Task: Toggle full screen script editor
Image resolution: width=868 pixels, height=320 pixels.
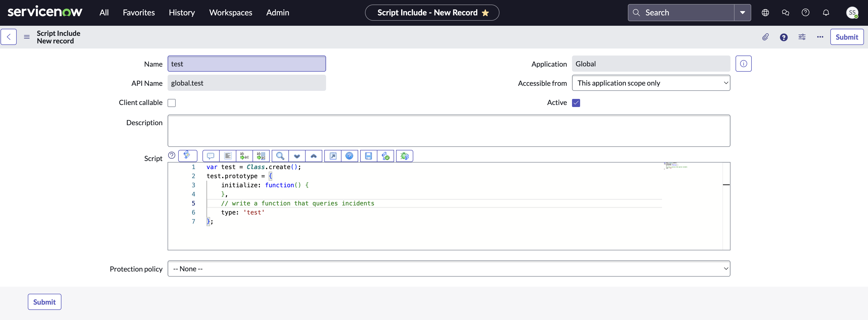Action: (333, 156)
